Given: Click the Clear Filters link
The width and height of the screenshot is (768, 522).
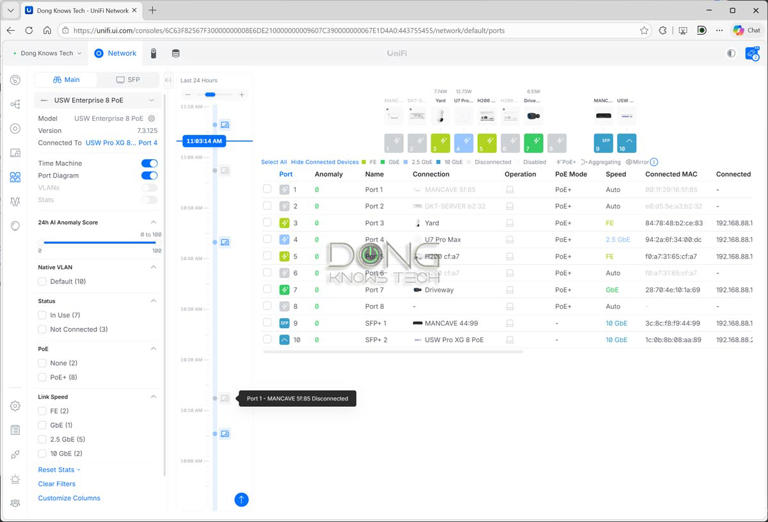Looking at the screenshot, I should click(x=57, y=484).
